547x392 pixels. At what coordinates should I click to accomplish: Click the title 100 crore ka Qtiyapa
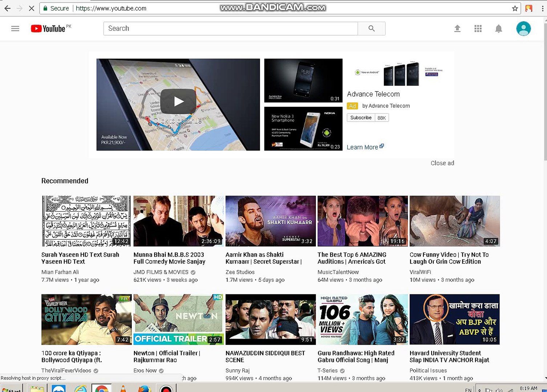[x=72, y=356]
